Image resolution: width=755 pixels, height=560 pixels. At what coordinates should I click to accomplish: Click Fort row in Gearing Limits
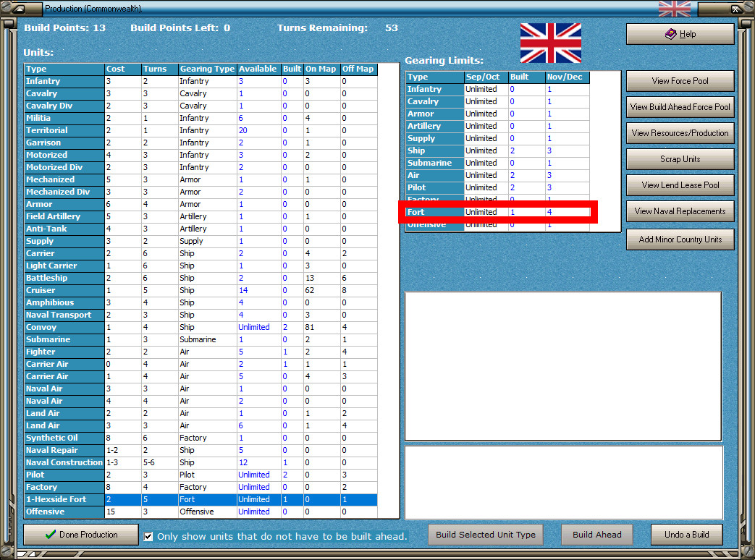(498, 212)
